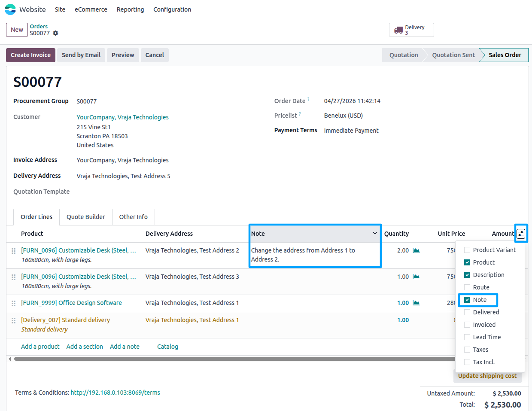This screenshot has width=532, height=411.
Task: Open the eCommerce menu
Action: 91,9
